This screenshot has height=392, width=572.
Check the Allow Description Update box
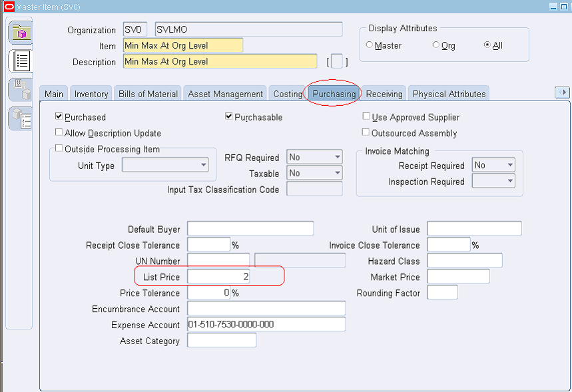pyautogui.click(x=59, y=131)
